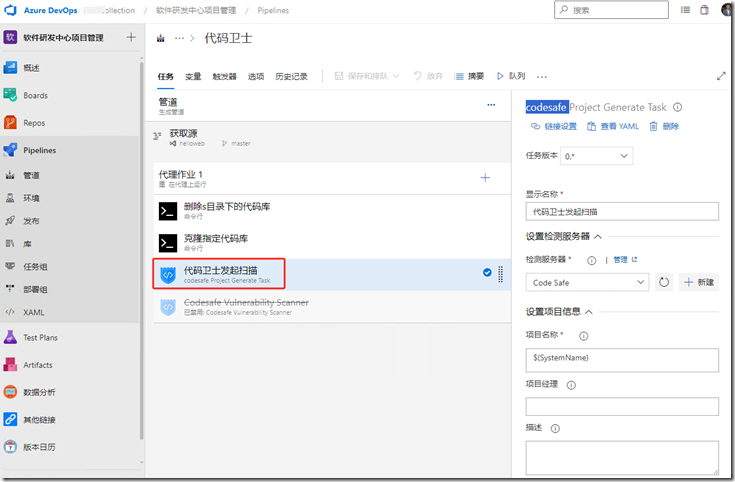Click the add plus icon beside project name

point(131,38)
